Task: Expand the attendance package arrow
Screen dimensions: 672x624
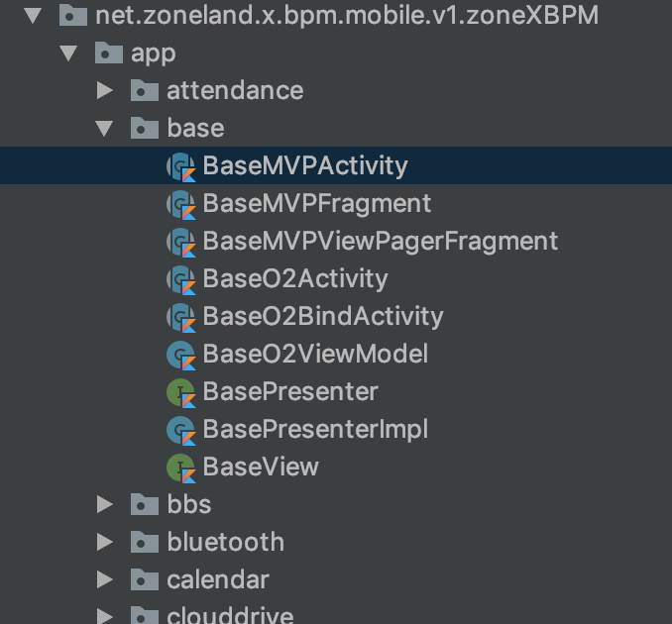Action: click(x=105, y=90)
